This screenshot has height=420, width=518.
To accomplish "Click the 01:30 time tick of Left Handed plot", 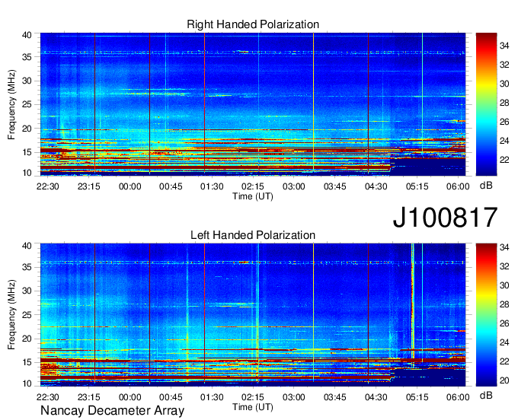I will 212,397.
